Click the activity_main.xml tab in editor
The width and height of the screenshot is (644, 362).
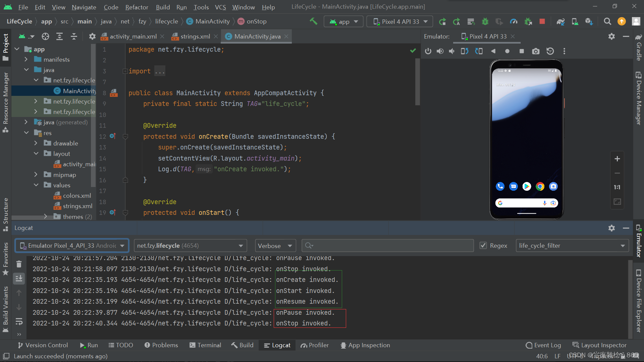[130, 36]
